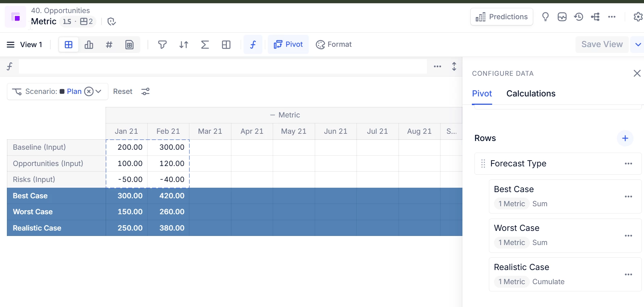Toggle the formula bar button
The height and width of the screenshot is (307, 644).
click(253, 45)
